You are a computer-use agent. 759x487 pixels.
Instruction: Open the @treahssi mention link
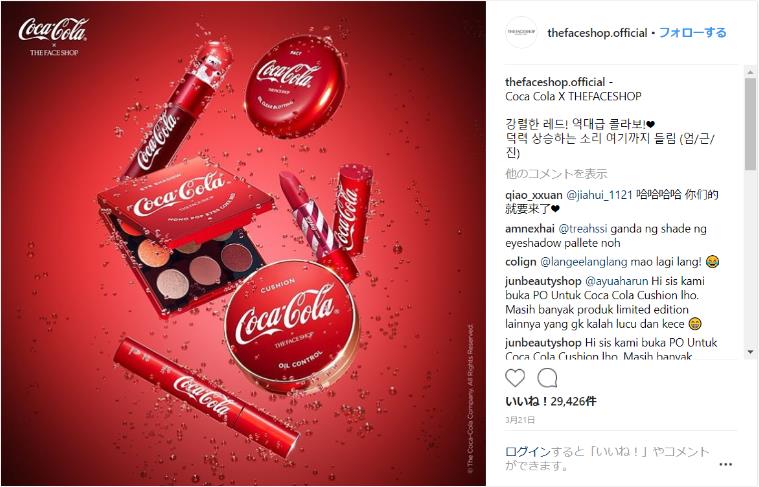coord(583,228)
